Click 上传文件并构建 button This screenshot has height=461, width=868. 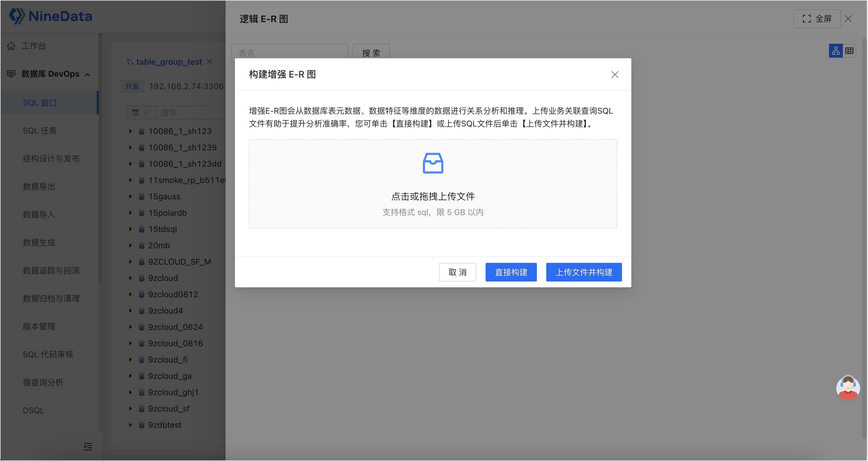tap(584, 272)
